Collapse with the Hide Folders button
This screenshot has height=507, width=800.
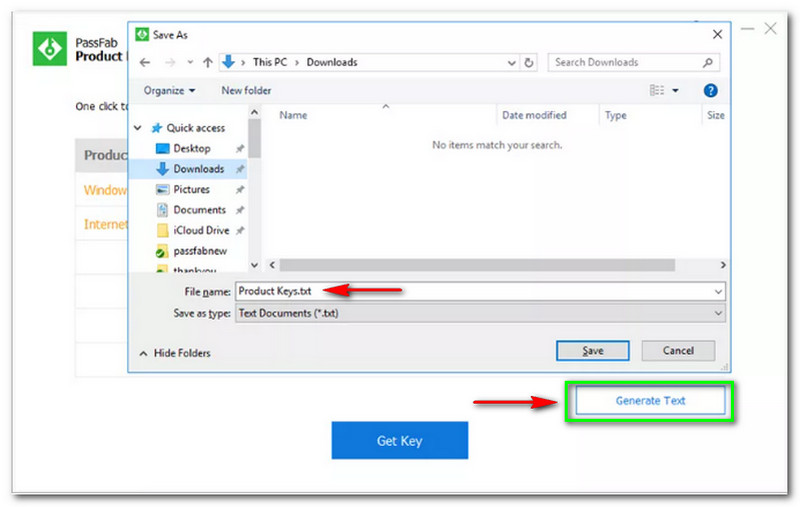175,353
